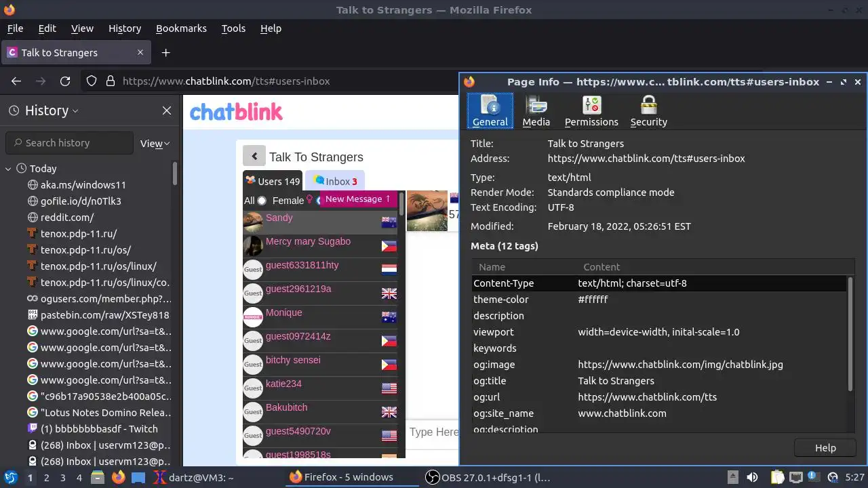Open the taskbar application menu icon
This screenshot has height=488, width=868.
click(x=11, y=477)
